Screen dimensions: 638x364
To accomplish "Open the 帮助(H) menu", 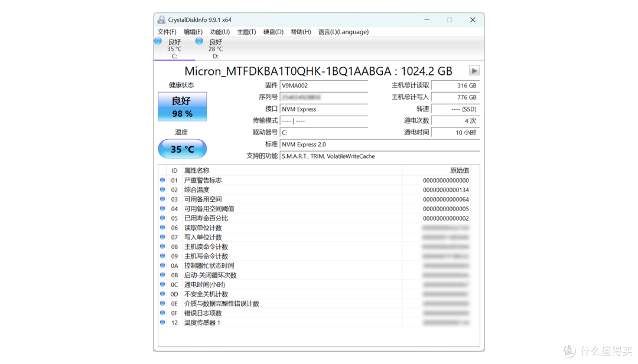I will tap(301, 32).
